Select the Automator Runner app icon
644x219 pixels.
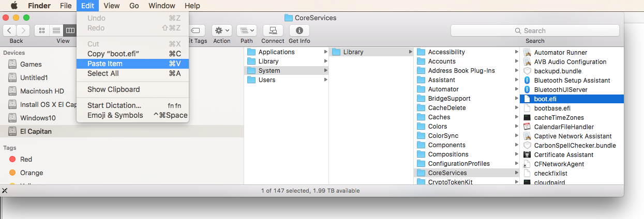tap(527, 52)
